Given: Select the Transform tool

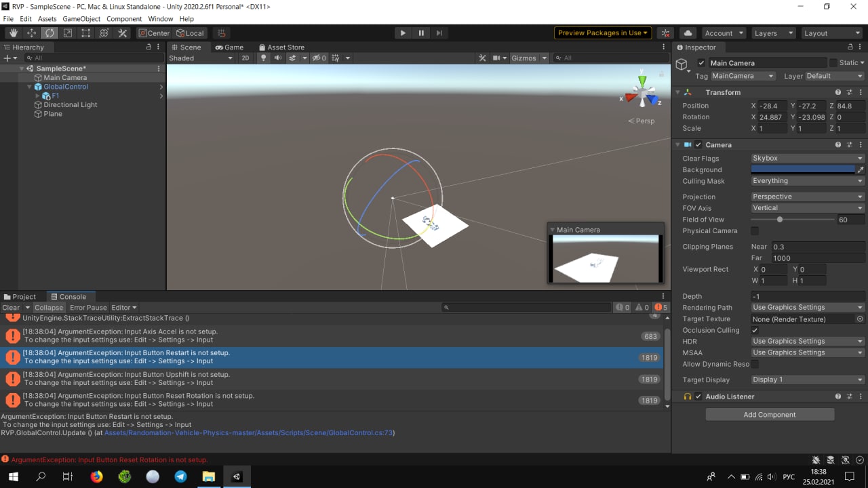Looking at the screenshot, I should [104, 33].
